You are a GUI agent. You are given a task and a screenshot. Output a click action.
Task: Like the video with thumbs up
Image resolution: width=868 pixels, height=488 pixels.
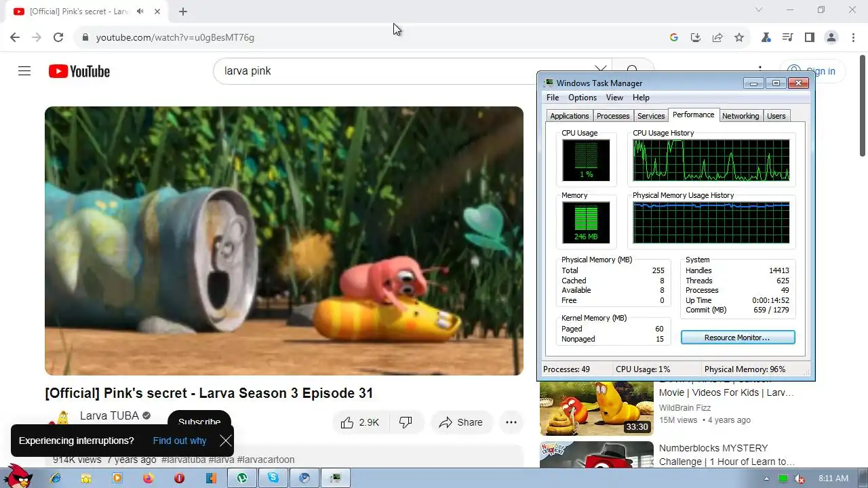[x=360, y=422]
